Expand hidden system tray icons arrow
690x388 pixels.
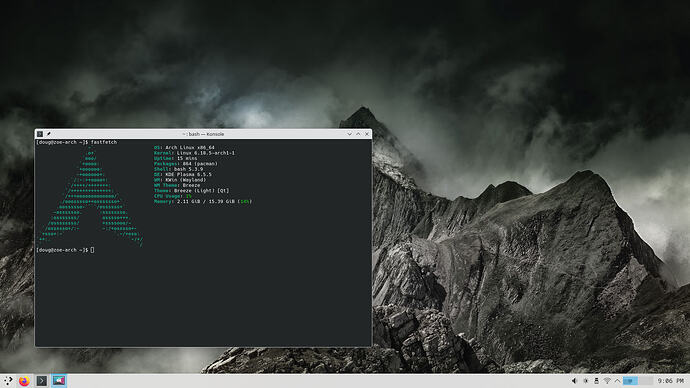tap(617, 381)
